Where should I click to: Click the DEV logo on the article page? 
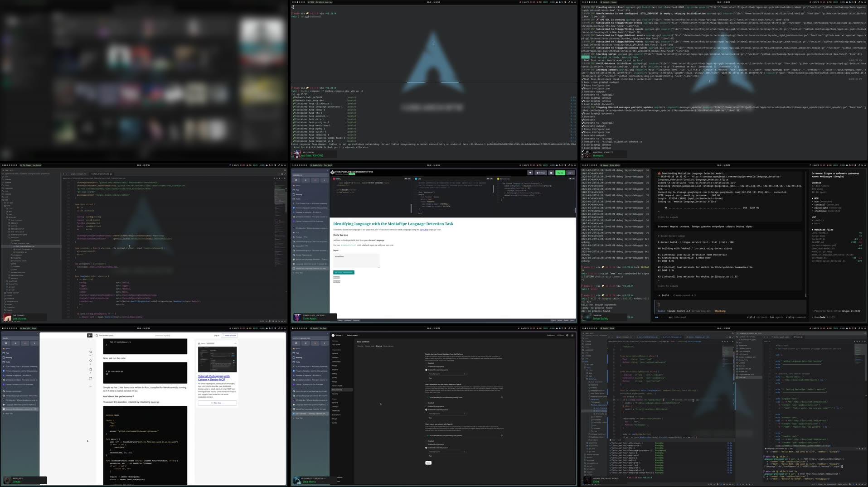click(90, 336)
